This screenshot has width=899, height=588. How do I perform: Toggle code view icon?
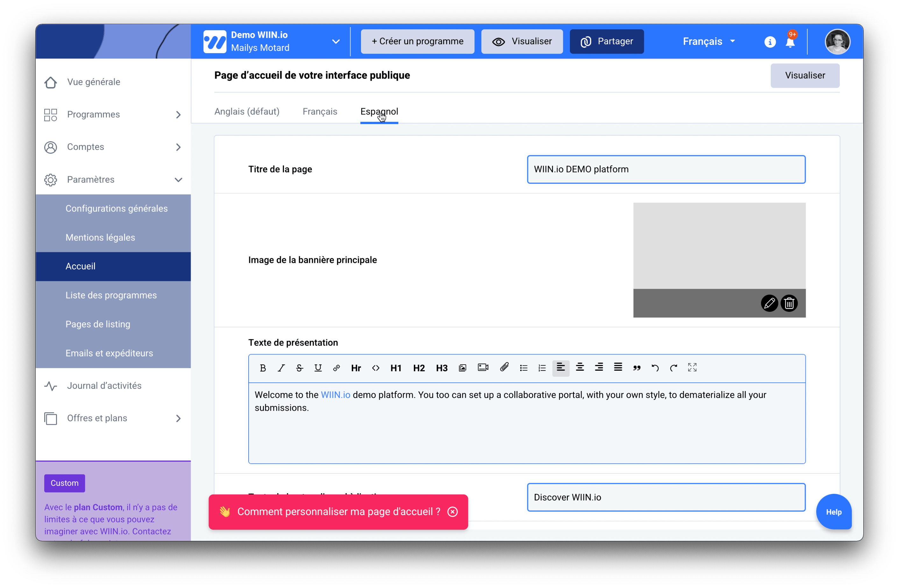[x=375, y=368]
